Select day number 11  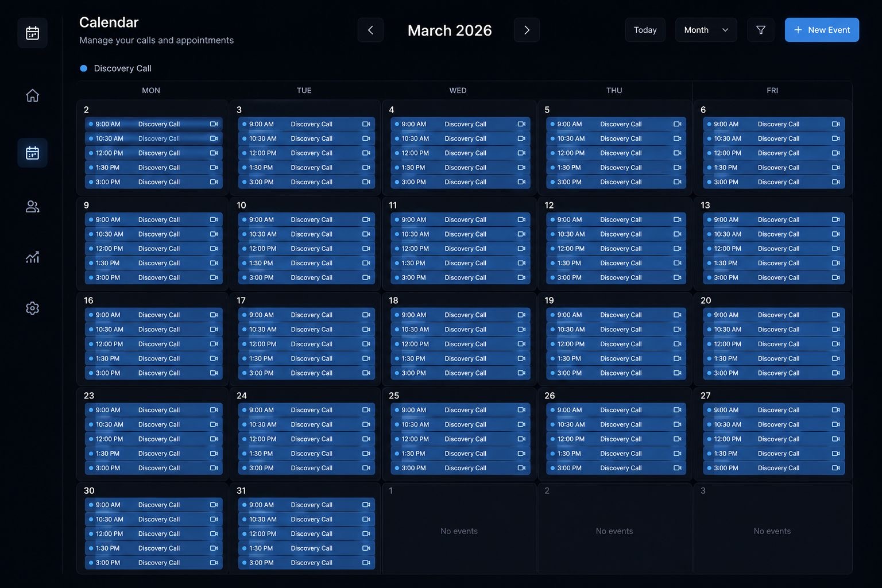[x=393, y=205]
